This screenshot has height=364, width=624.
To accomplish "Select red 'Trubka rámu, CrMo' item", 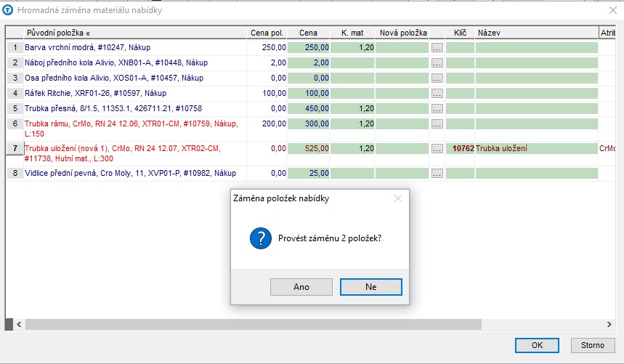I will click(x=131, y=129).
